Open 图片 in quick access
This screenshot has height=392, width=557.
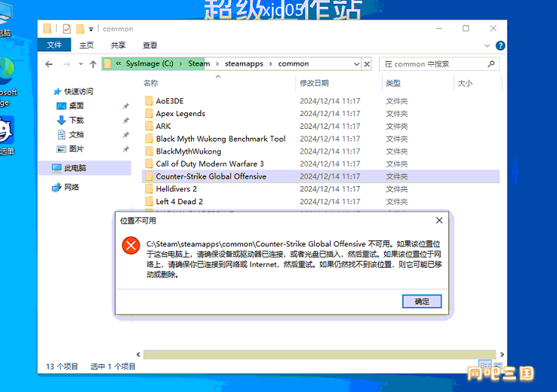click(x=70, y=149)
